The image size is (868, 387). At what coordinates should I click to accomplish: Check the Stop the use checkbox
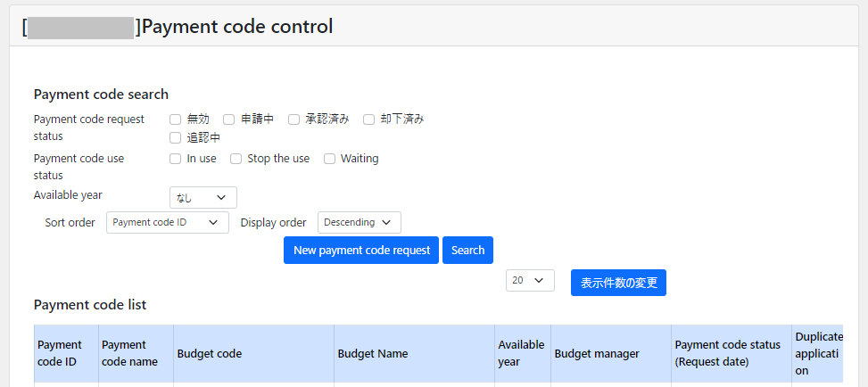236,159
